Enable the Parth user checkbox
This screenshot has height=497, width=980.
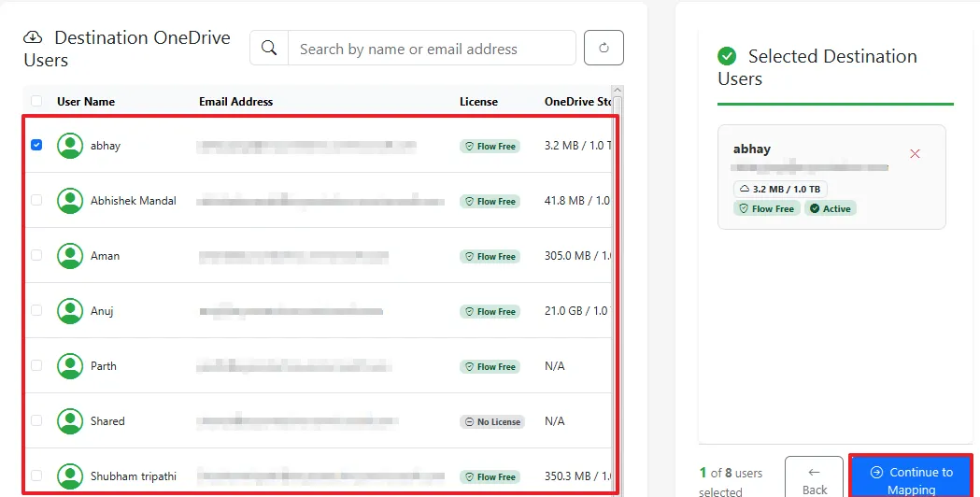pos(36,365)
